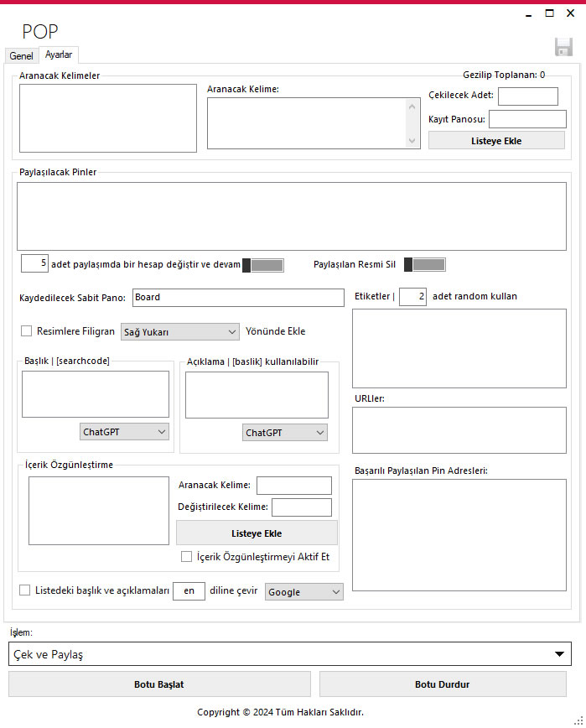Image resolution: width=586 pixels, height=728 pixels.
Task: Click the İçerik Özgünleştirme list box
Action: pos(99,511)
